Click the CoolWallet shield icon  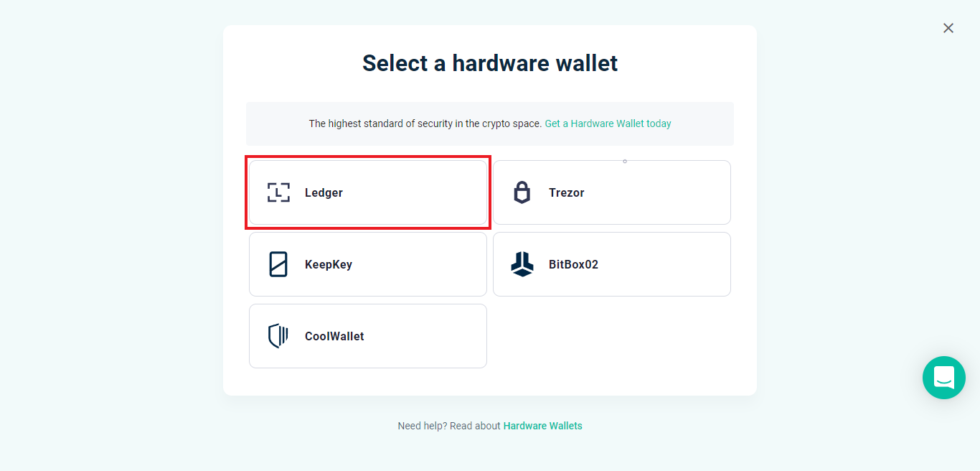point(278,336)
